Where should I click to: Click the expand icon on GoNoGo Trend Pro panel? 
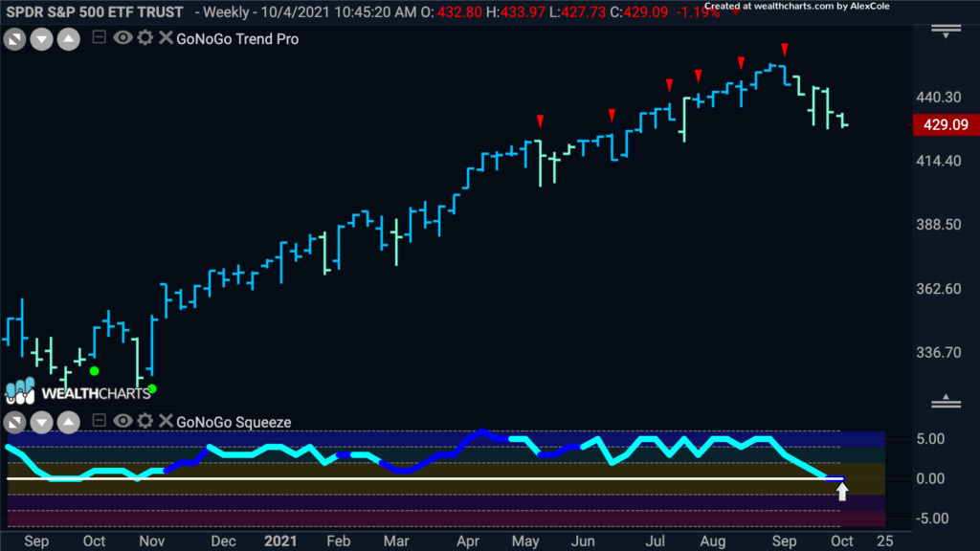tap(15, 40)
